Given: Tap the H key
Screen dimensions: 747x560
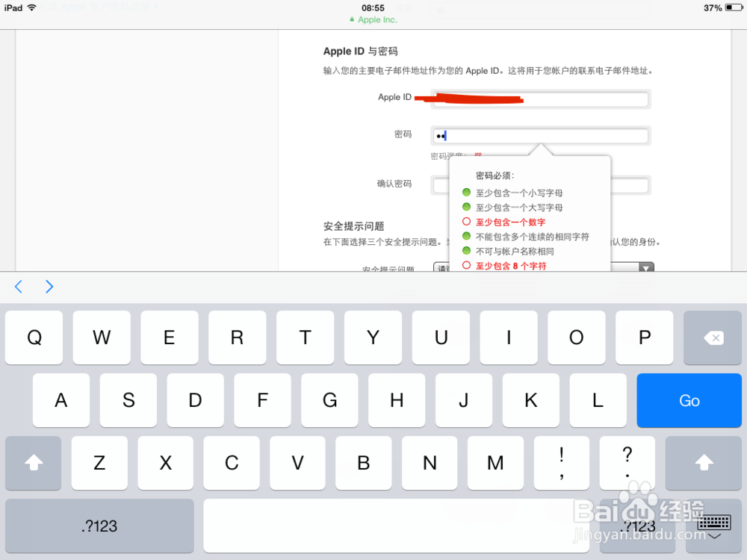Looking at the screenshot, I should pyautogui.click(x=397, y=400).
